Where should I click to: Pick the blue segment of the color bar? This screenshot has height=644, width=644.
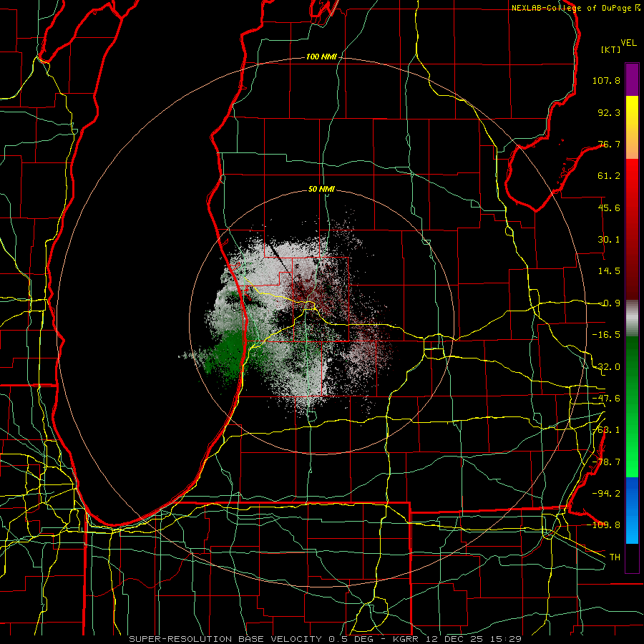(x=632, y=510)
